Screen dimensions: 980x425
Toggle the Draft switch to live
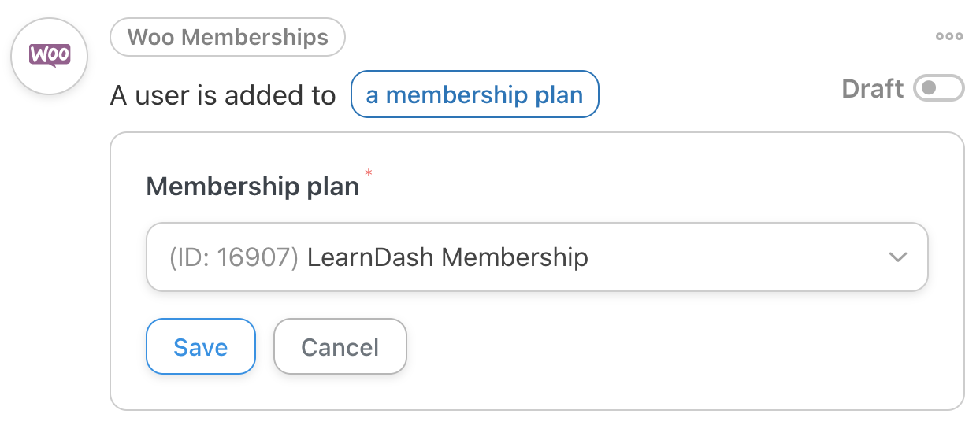(938, 88)
